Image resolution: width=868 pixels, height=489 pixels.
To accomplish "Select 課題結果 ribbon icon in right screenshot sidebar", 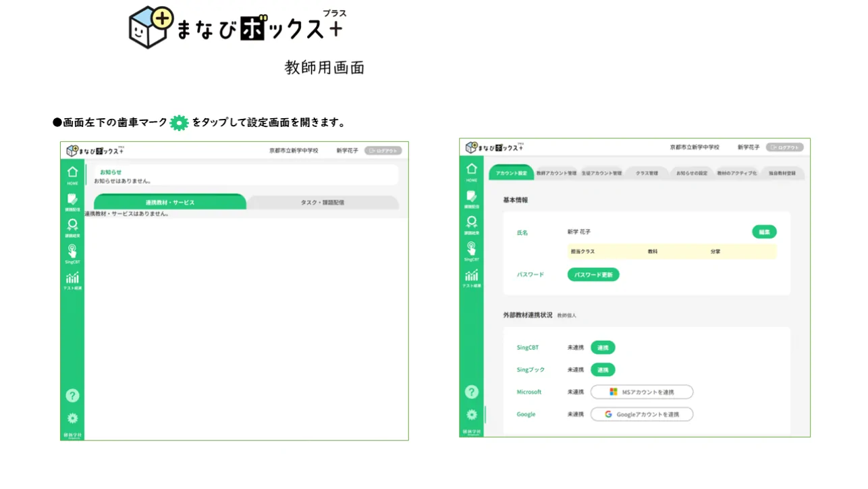I will 471,224.
